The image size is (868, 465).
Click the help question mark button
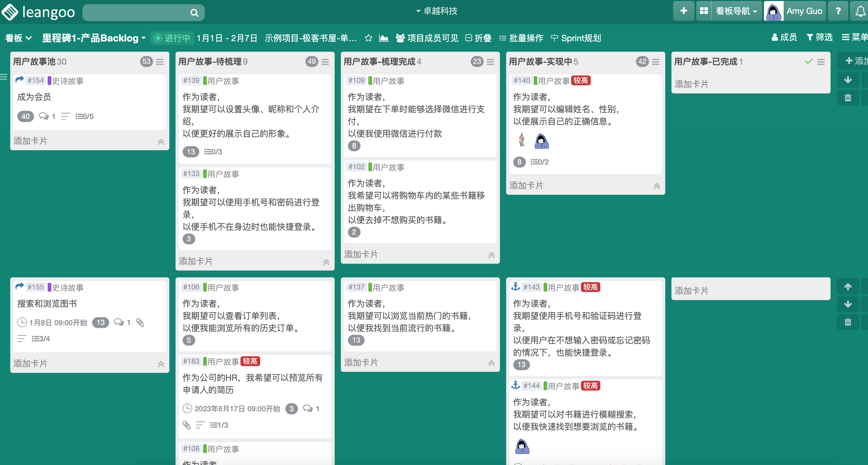(838, 11)
